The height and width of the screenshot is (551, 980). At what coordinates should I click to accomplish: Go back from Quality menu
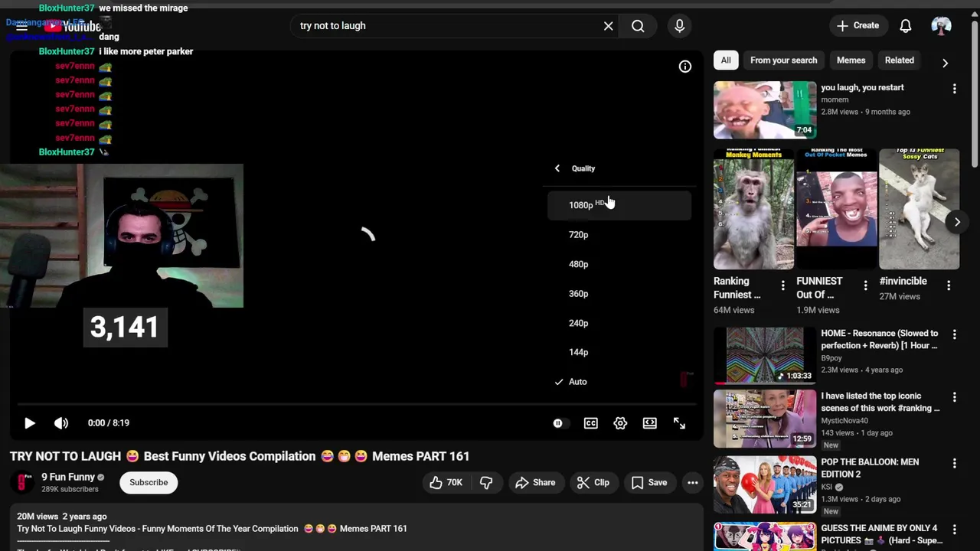(x=557, y=168)
